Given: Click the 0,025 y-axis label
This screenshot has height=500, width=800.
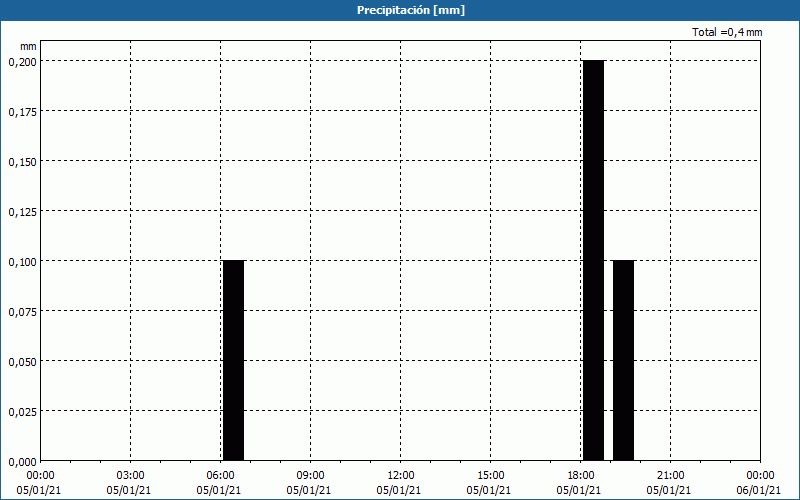Looking at the screenshot, I should 23,412.
